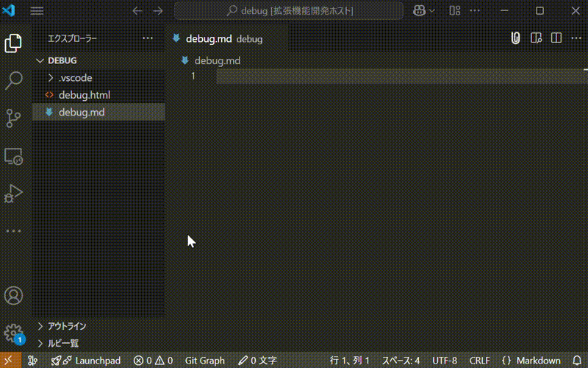Click the エクスプローラー panel title
The width and height of the screenshot is (588, 368).
(72, 38)
